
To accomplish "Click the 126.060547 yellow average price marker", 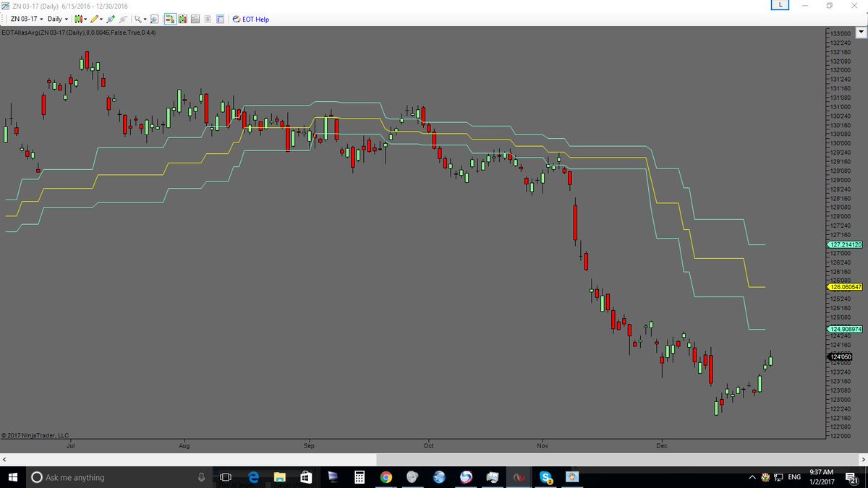I will 845,287.
